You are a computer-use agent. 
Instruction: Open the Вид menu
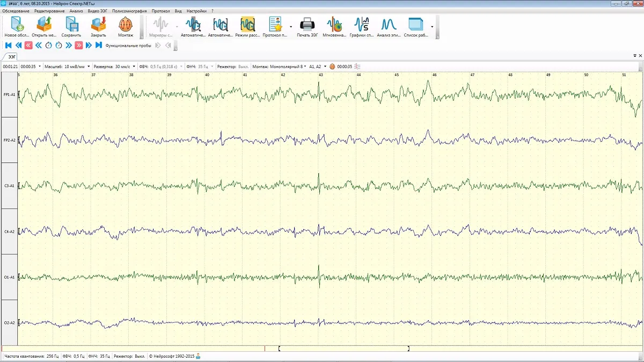tap(178, 11)
